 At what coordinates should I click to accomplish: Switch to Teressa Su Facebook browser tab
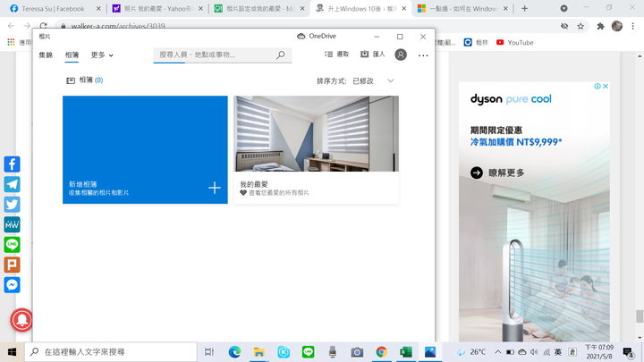click(54, 9)
